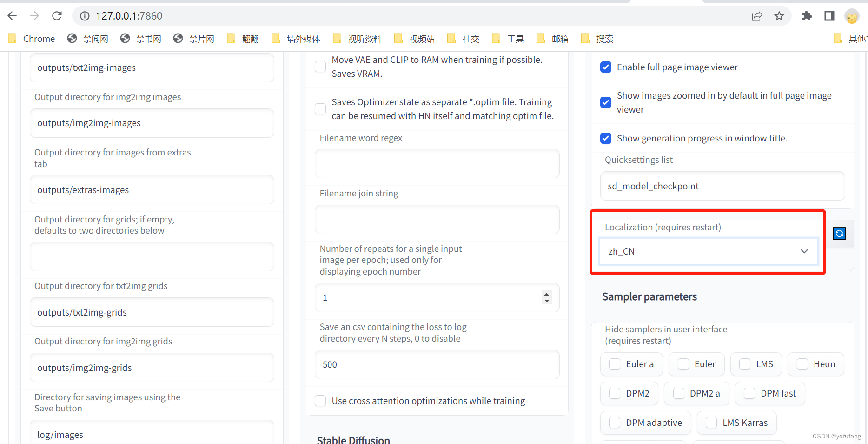Open the 搜索 bookmarks folder
Image resolution: width=868 pixels, height=444 pixels.
pyautogui.click(x=597, y=39)
